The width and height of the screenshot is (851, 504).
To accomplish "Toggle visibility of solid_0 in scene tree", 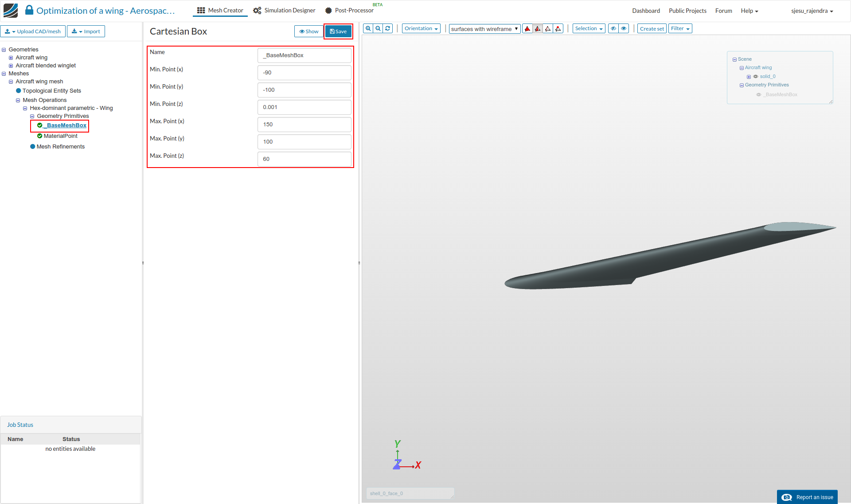I will click(x=756, y=77).
